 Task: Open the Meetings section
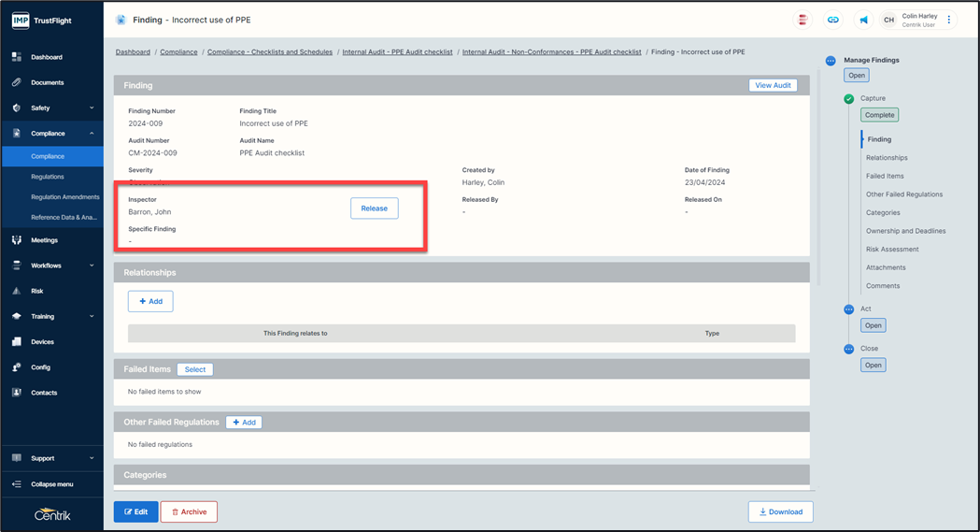pos(44,240)
